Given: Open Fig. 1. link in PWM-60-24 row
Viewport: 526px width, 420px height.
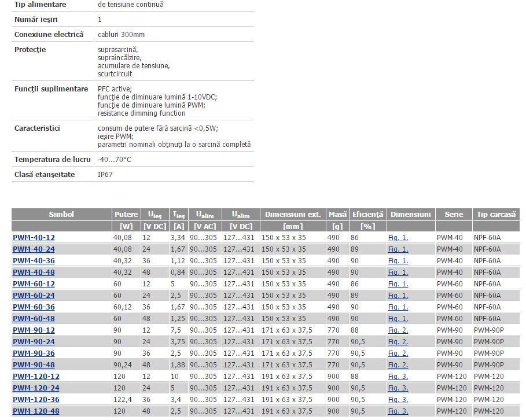Looking at the screenshot, I should tap(398, 296).
